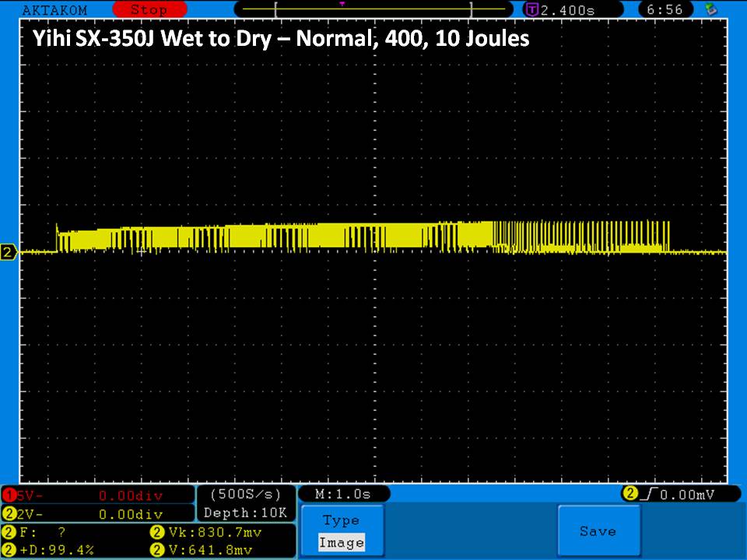Click the 500S/s sample rate display
This screenshot has width=747, height=560.
pyautogui.click(x=247, y=495)
